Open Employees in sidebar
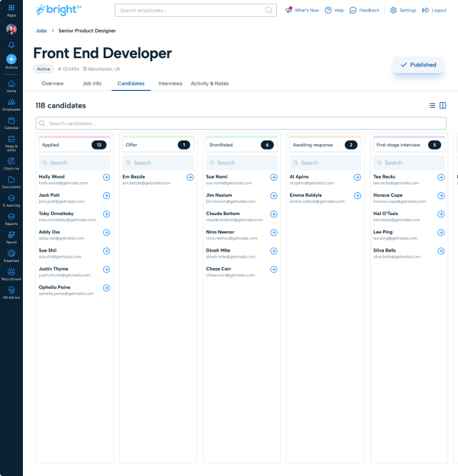This screenshot has height=476, width=458. click(x=11, y=105)
